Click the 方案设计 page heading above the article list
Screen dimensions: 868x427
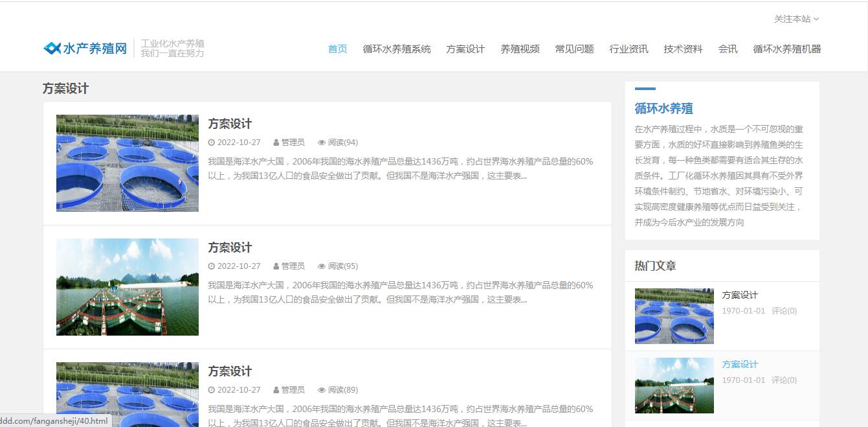[x=65, y=89]
